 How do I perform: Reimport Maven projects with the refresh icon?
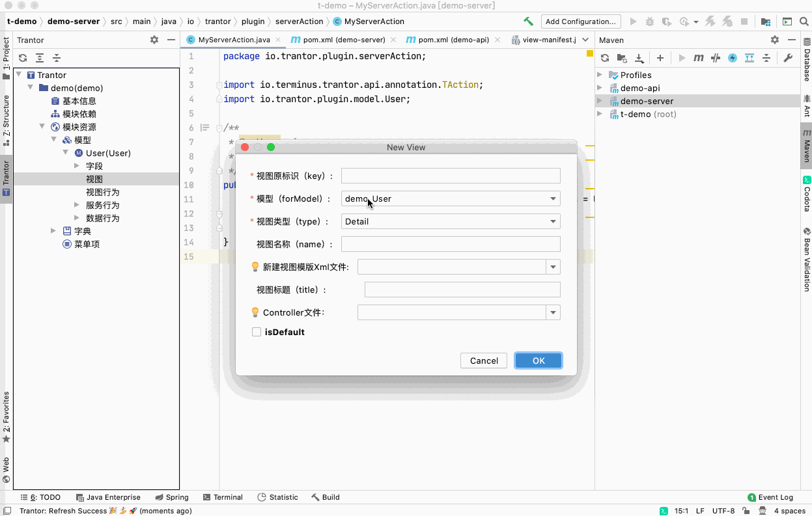(605, 58)
